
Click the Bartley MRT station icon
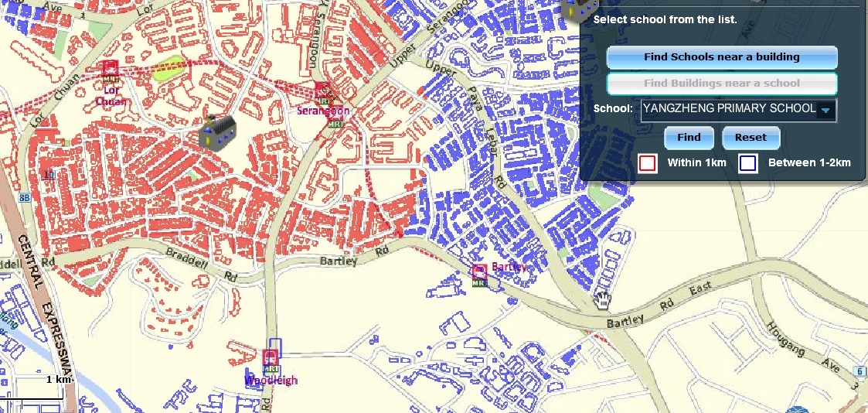click(x=479, y=271)
